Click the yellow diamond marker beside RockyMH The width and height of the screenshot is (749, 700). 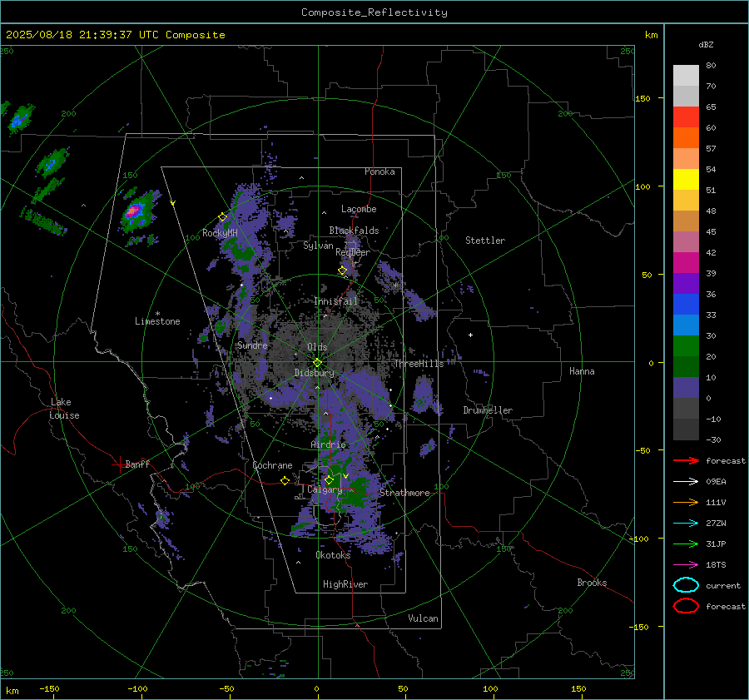(222, 217)
